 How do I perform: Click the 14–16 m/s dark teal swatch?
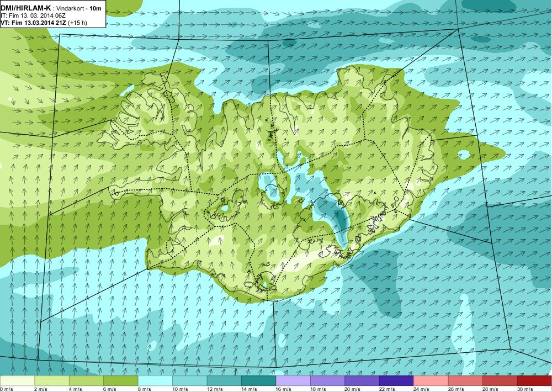pos(259,381)
